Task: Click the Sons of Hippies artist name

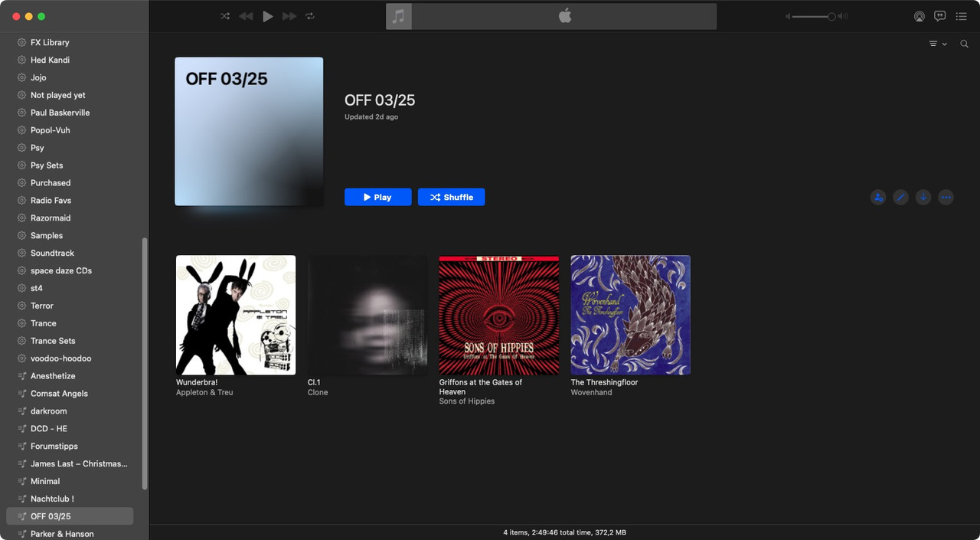Action: pyautogui.click(x=467, y=401)
